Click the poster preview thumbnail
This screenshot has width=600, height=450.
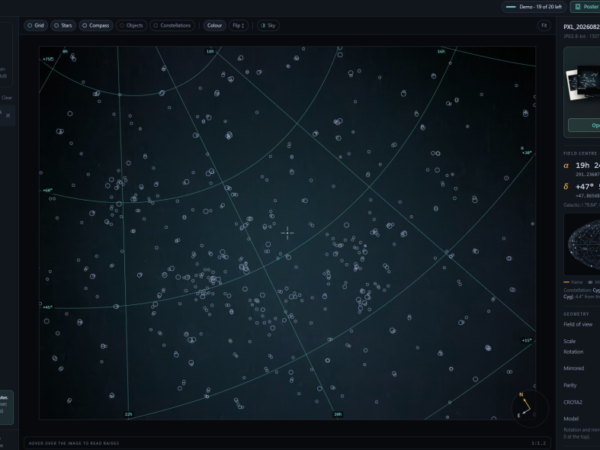pos(583,83)
